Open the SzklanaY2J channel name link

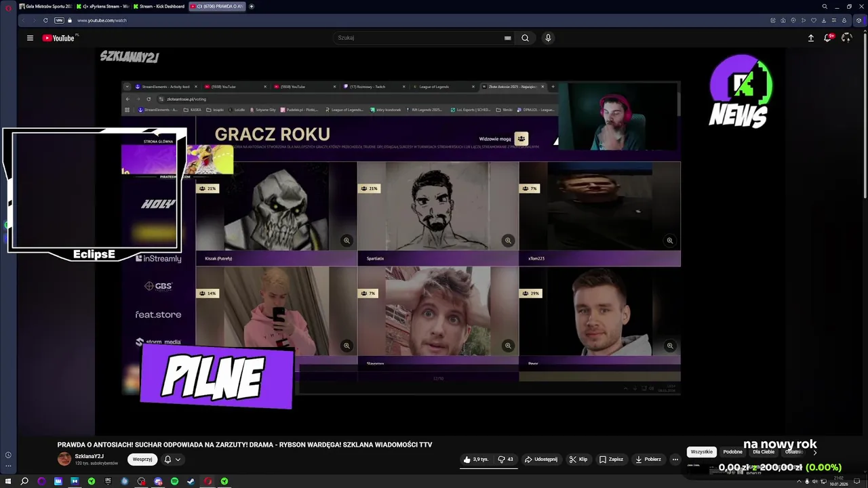coord(89,456)
